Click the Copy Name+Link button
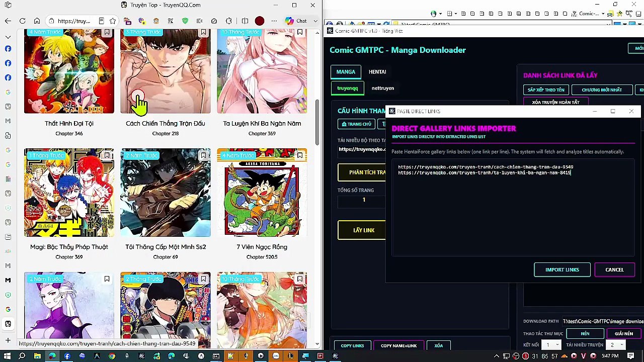Image resolution: width=644 pixels, height=362 pixels. 398,346
